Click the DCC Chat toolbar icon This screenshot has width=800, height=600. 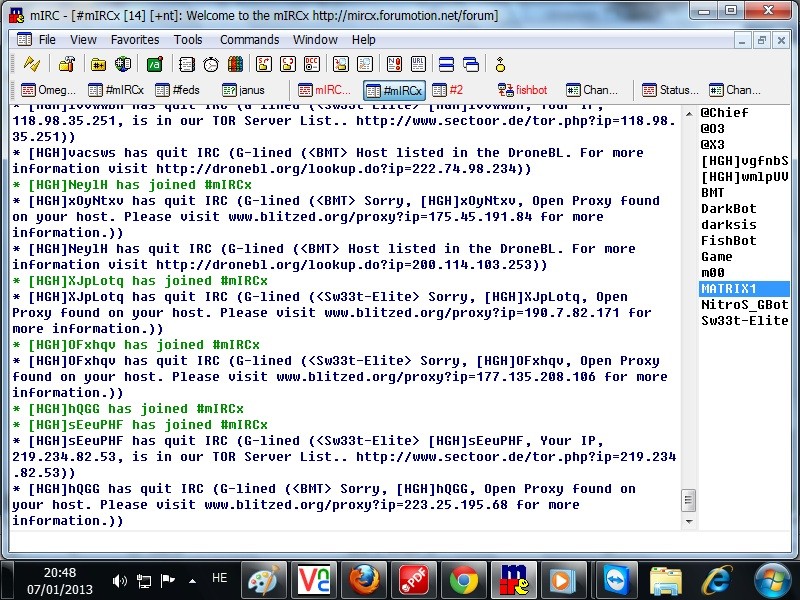coord(288,64)
